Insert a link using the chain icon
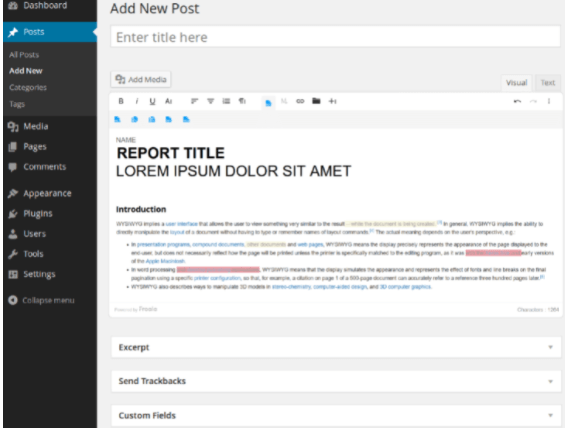Viewport: 565px width, 428px height. 300,101
